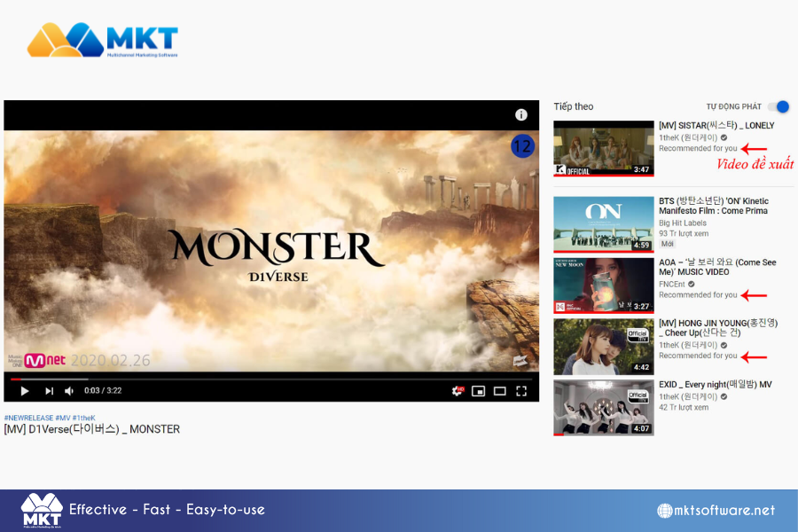This screenshot has width=798, height=532.
Task: Click the Tiếp theo heading
Action: [x=574, y=106]
